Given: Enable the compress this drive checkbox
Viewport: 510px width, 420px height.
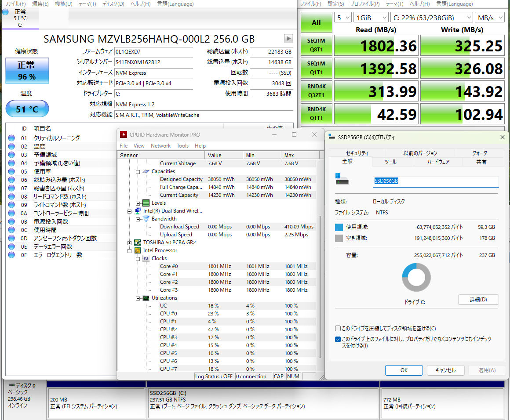Looking at the screenshot, I should (338, 328).
